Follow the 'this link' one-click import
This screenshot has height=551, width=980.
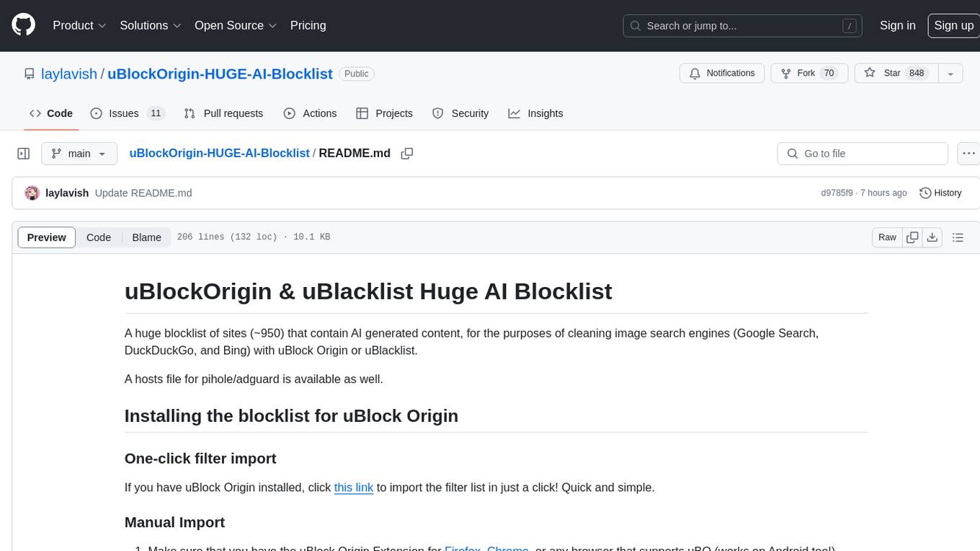coord(354,488)
